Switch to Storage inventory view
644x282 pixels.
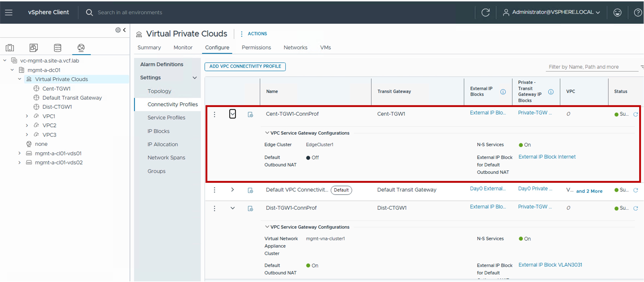58,48
